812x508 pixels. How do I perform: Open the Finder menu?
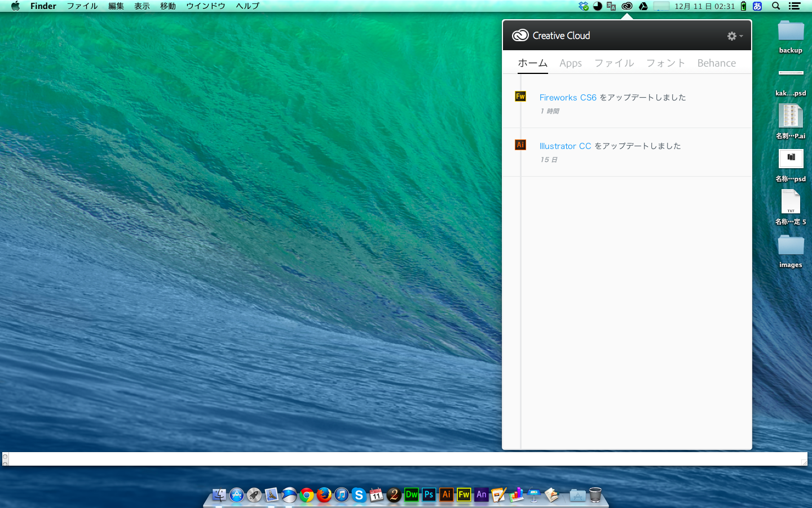pyautogui.click(x=43, y=6)
